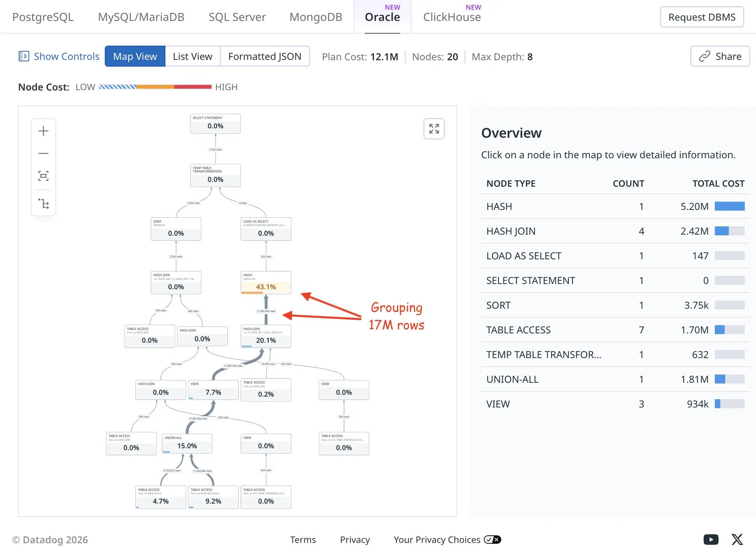
Task: Click the tree layout icon in map controls
Action: click(x=43, y=204)
